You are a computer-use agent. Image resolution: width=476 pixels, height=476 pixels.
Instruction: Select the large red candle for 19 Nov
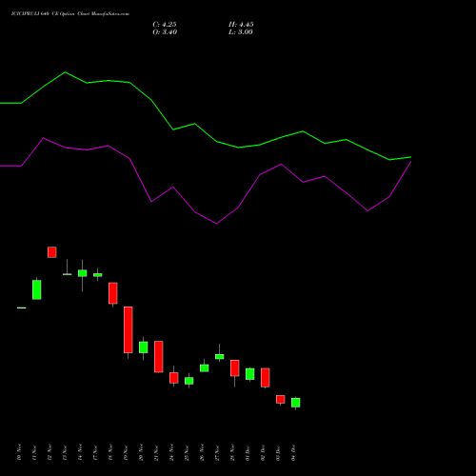point(129,330)
